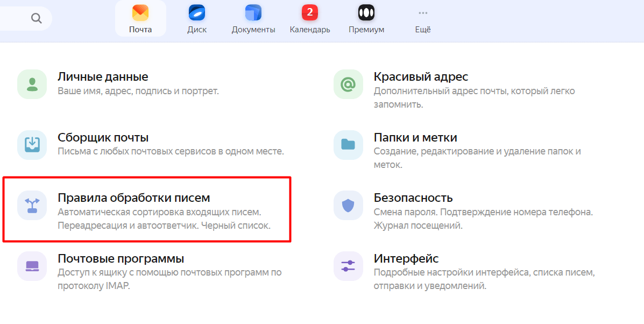The image size is (644, 324).
Task: Open the Диск cloud storage icon
Action: [x=197, y=13]
